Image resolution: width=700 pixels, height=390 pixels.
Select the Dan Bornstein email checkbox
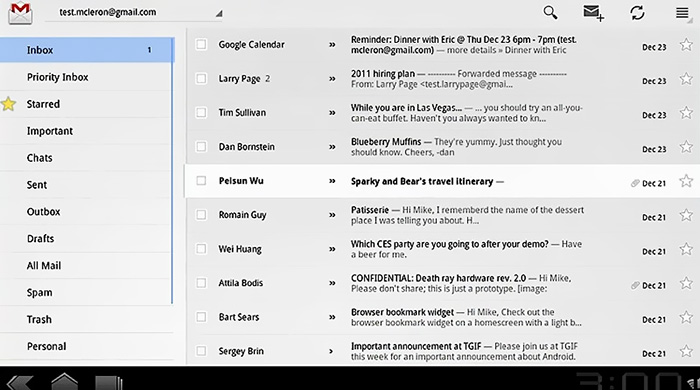201,146
